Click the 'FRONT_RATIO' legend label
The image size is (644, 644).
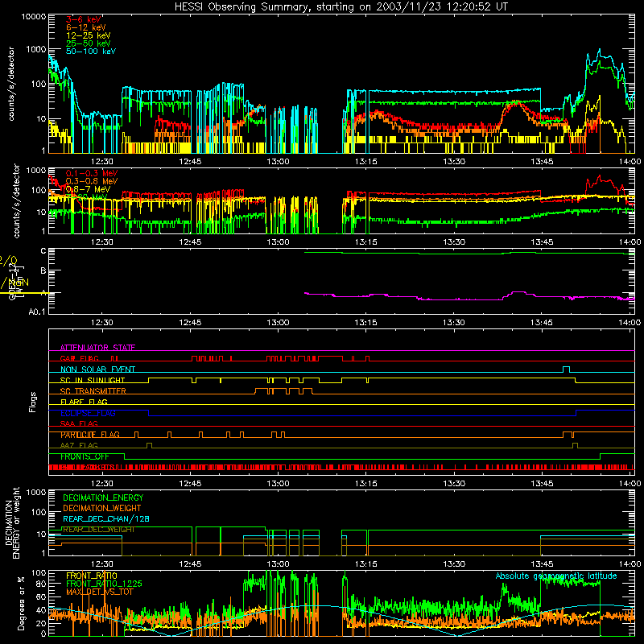click(92, 576)
